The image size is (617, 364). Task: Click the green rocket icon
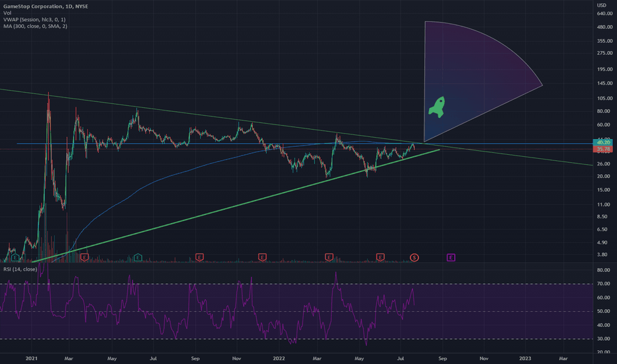(437, 107)
